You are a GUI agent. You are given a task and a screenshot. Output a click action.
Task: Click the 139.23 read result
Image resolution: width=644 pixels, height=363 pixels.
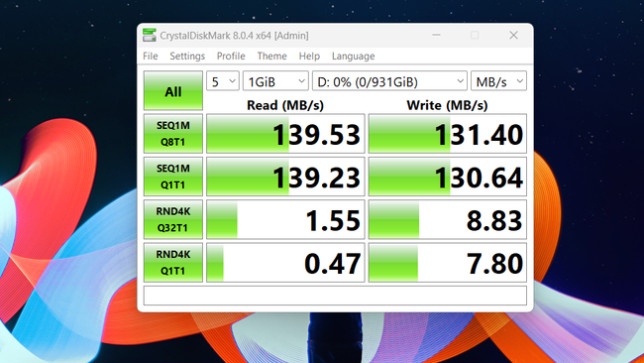pos(285,177)
